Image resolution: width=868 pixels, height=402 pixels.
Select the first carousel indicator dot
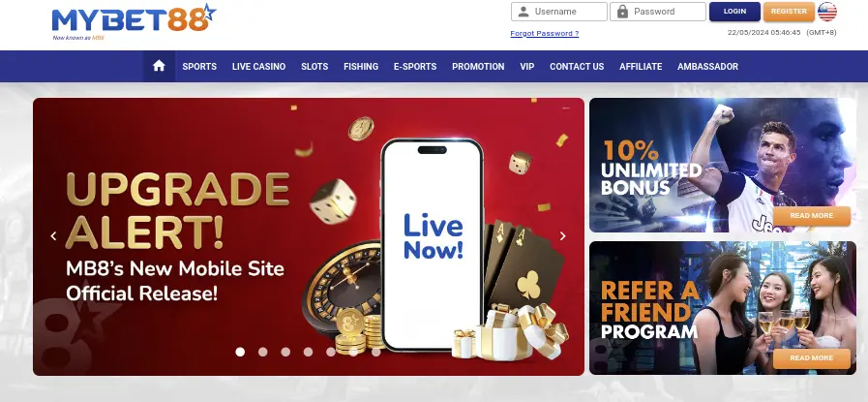(240, 352)
